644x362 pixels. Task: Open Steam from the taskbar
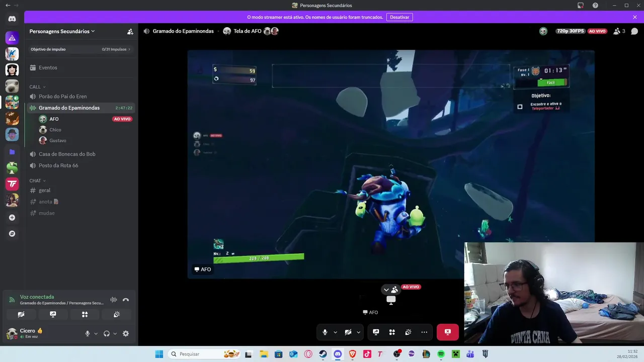[323, 354]
